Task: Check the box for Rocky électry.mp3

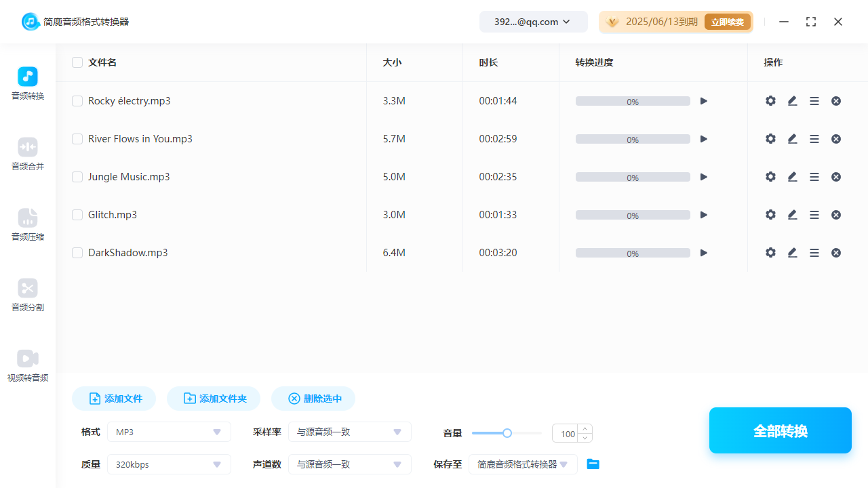Action: [77, 101]
